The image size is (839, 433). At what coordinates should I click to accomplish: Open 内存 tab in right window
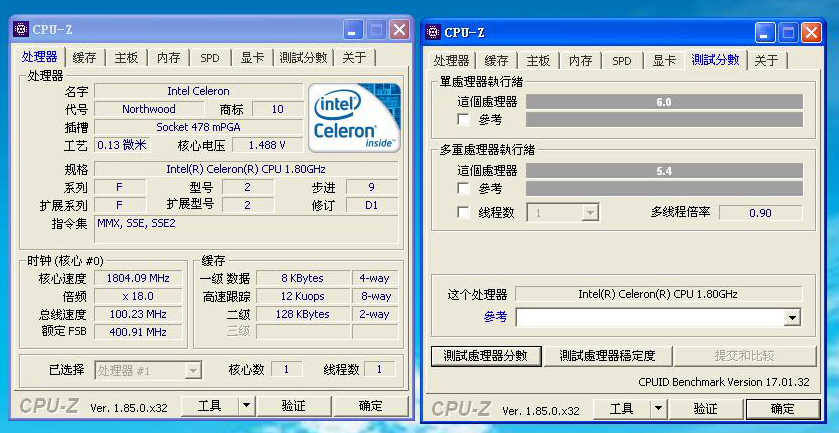pyautogui.click(x=580, y=60)
